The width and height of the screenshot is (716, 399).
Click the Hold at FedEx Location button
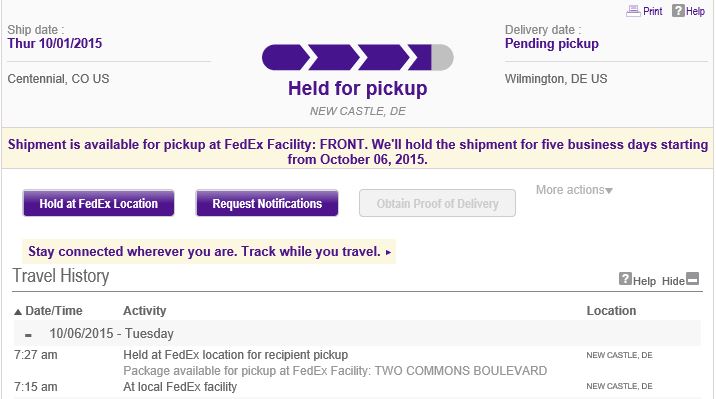pyautogui.click(x=99, y=203)
